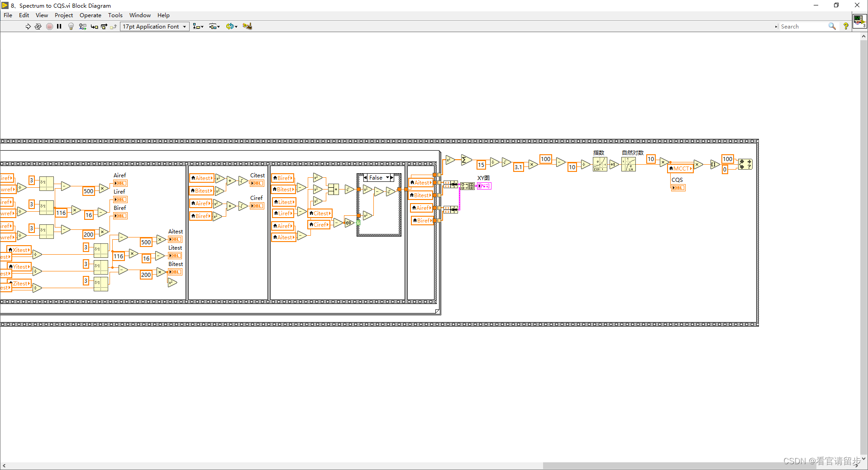Click the Retain Wire Values icon
Image resolution: width=868 pixels, height=470 pixels.
point(82,26)
